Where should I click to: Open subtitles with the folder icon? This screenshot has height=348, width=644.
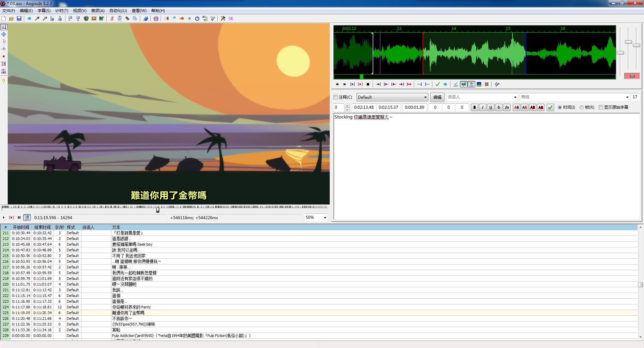[11, 18]
